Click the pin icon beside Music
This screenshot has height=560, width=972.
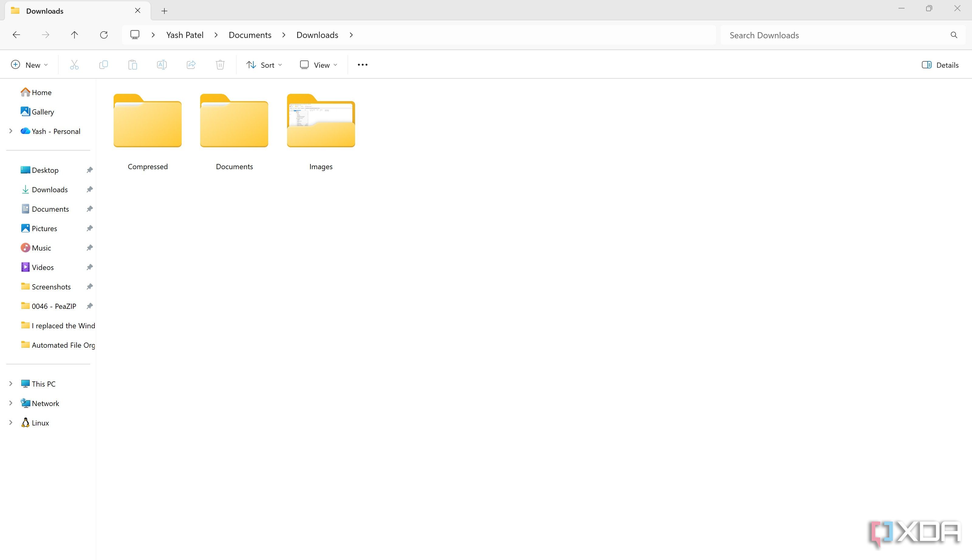(90, 248)
